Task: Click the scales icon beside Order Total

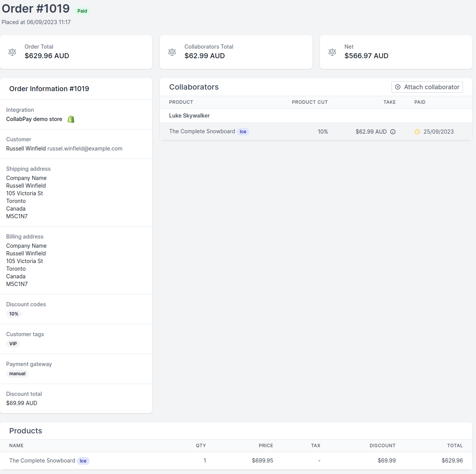Action: tap(12, 52)
